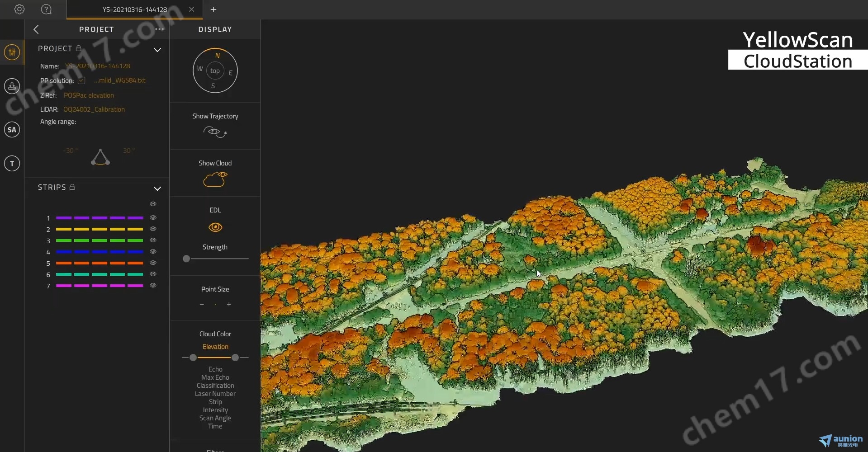Rotate view to East on compass
The height and width of the screenshot is (452, 868).
coord(230,73)
